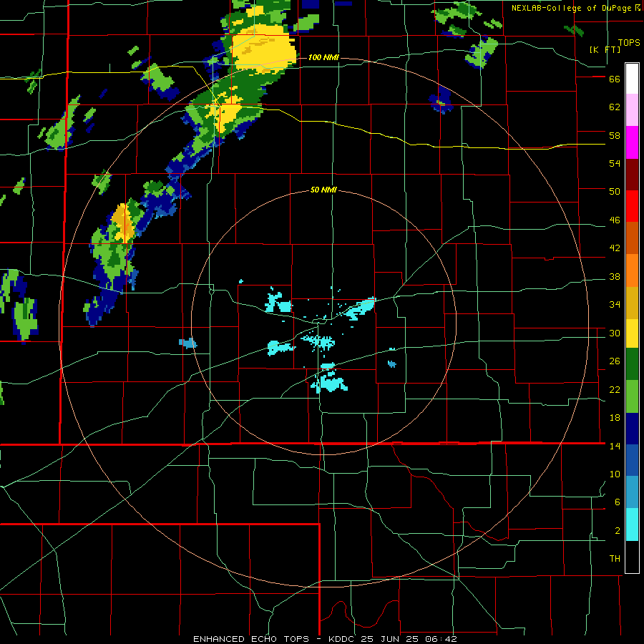
Task: Pick the bright red legend swatch
Action: click(632, 206)
